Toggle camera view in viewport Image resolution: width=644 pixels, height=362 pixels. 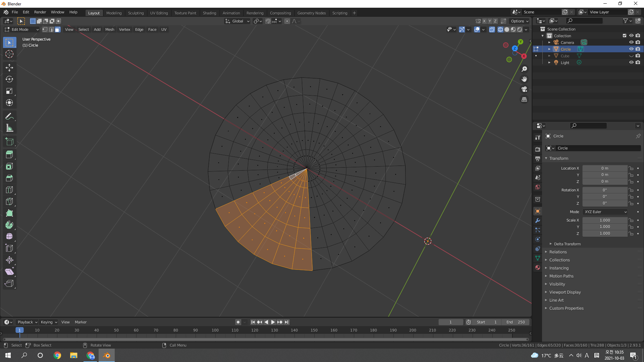pos(524,89)
